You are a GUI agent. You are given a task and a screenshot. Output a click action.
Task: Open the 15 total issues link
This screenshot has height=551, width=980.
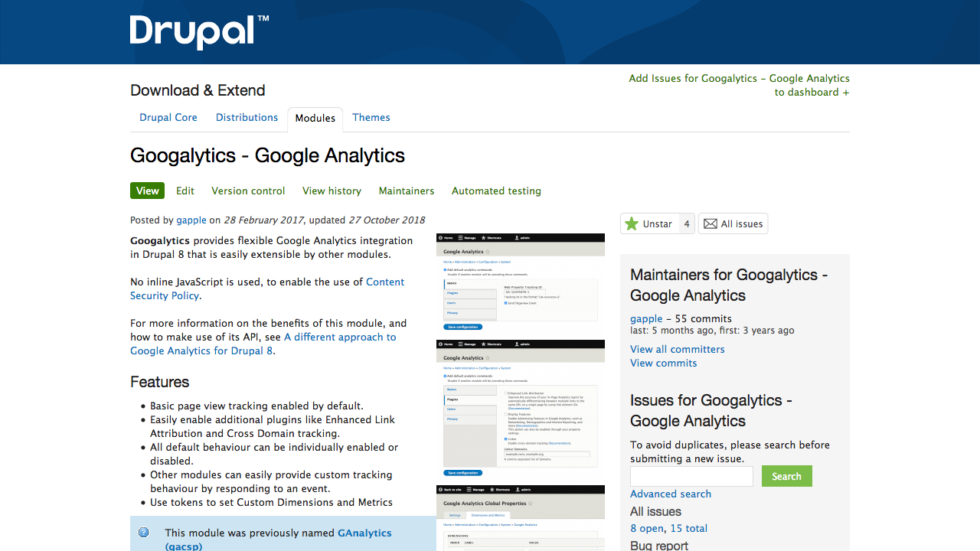689,529
